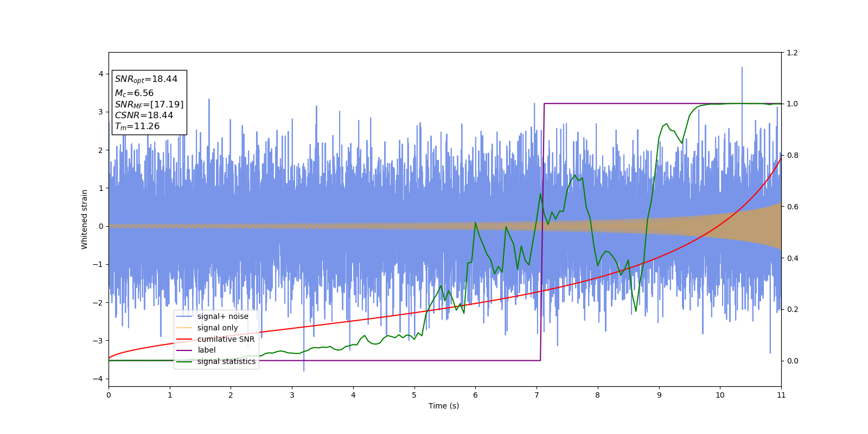Click the CSNR=18.44 annotation text
This screenshot has height=434, width=868.
point(144,115)
